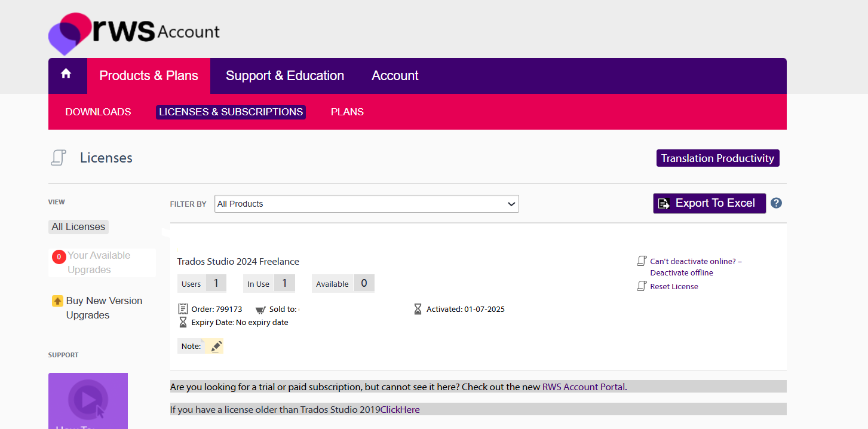Click the red zero upgrades badge

coord(59,257)
